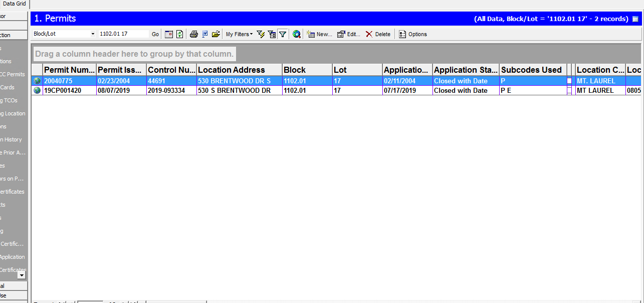Open the Options dialog
This screenshot has height=303, width=644.
click(x=413, y=34)
